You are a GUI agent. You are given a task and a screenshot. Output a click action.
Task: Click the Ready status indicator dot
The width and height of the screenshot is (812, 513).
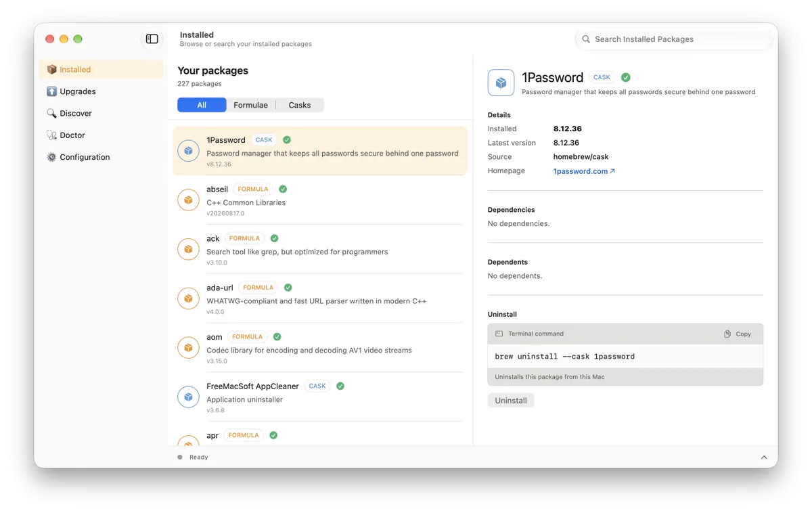point(180,457)
